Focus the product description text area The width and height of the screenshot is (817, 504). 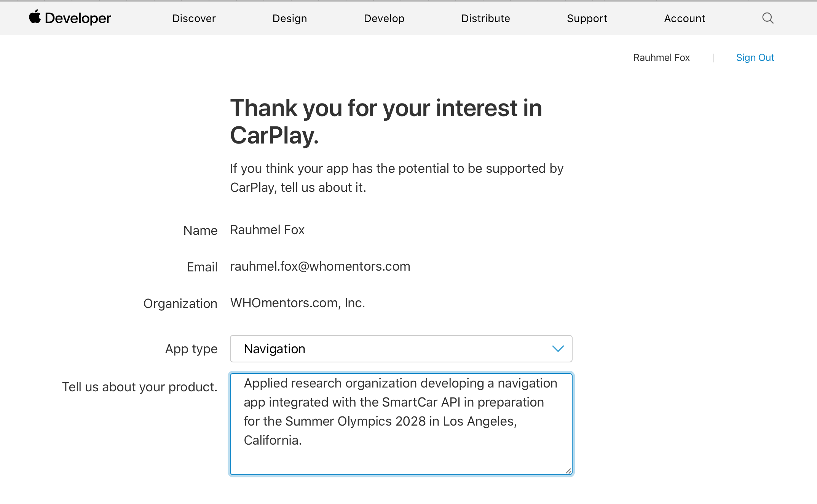click(401, 457)
